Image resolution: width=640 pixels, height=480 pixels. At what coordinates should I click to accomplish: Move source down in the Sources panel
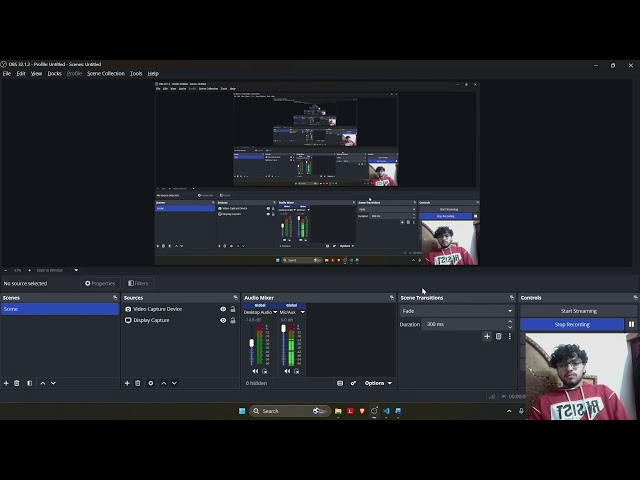pos(174,383)
